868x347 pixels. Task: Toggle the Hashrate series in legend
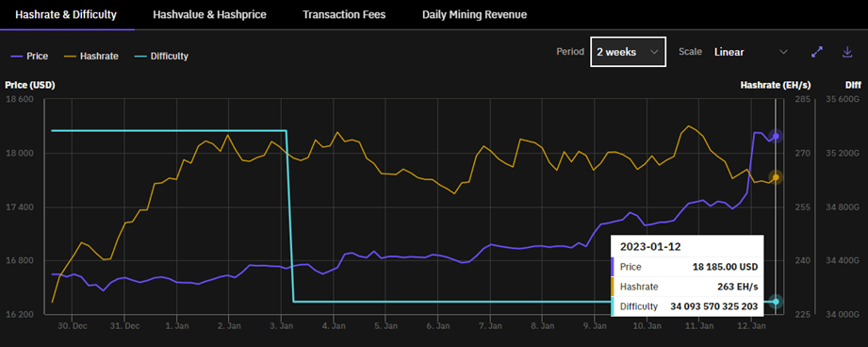[x=90, y=56]
